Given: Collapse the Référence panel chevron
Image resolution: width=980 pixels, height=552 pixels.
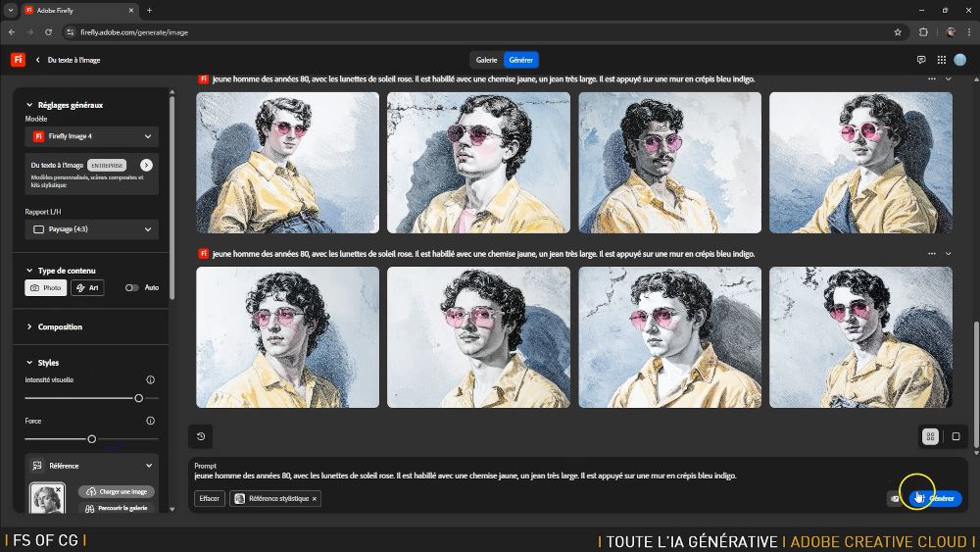Looking at the screenshot, I should click(149, 466).
